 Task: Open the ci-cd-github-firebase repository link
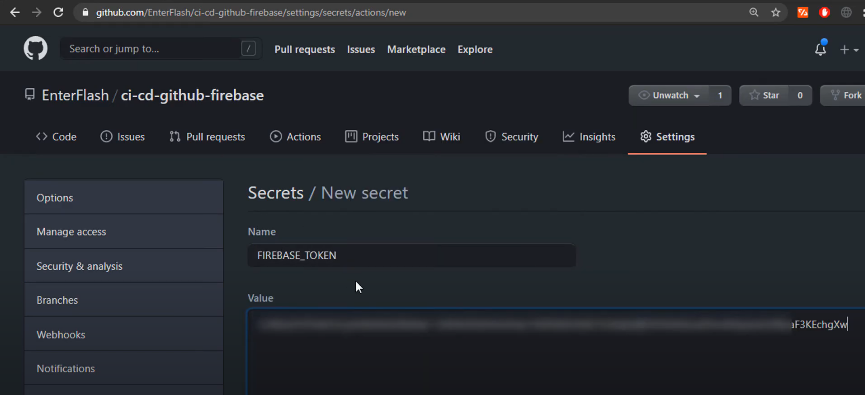(192, 95)
